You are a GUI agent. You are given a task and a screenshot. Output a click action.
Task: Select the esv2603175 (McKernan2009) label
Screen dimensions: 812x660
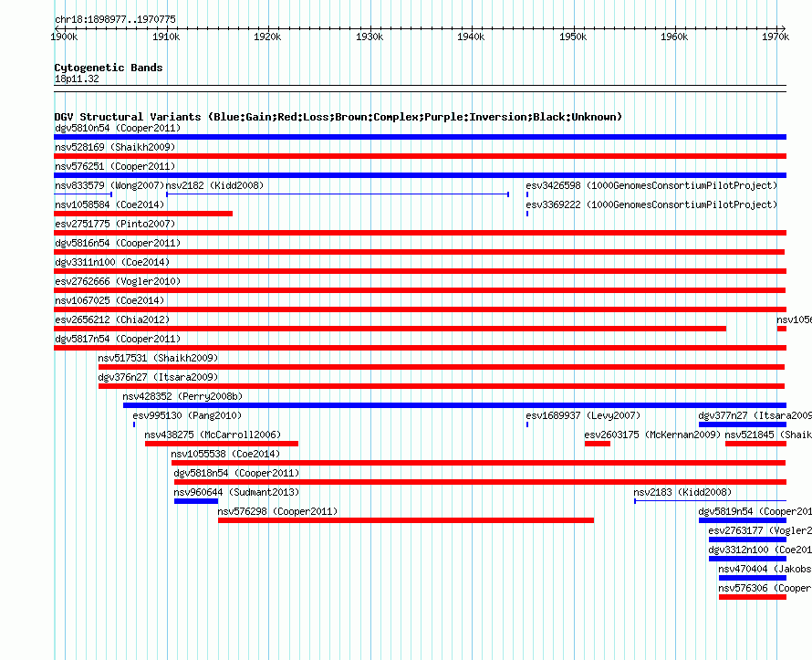coord(652,435)
